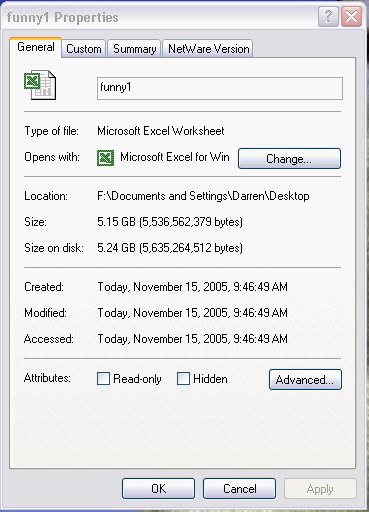
Task: Click the size value 5.15 GB
Action: [x=170, y=222]
